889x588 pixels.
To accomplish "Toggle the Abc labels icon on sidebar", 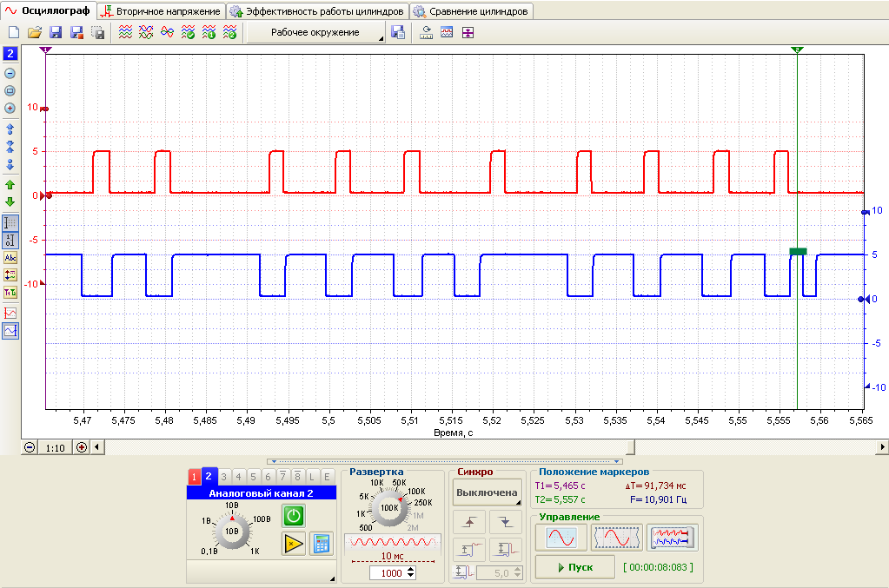I will click(10, 258).
